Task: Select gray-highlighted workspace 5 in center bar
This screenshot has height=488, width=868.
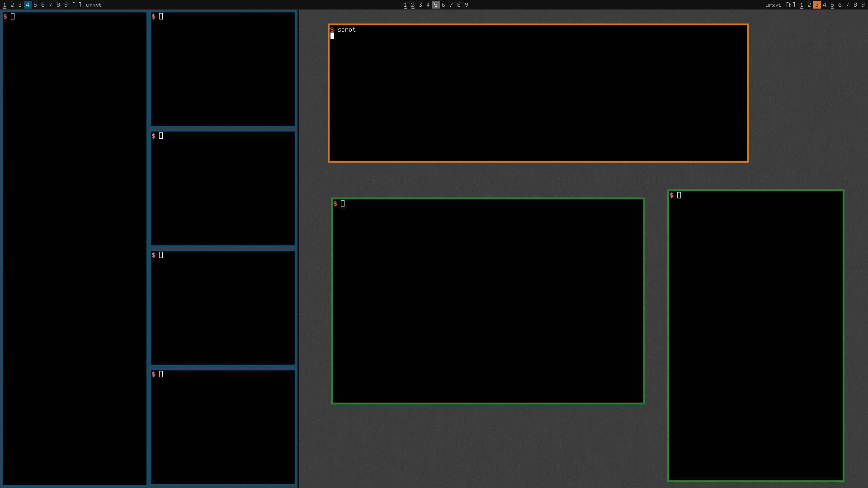Action: (x=436, y=5)
